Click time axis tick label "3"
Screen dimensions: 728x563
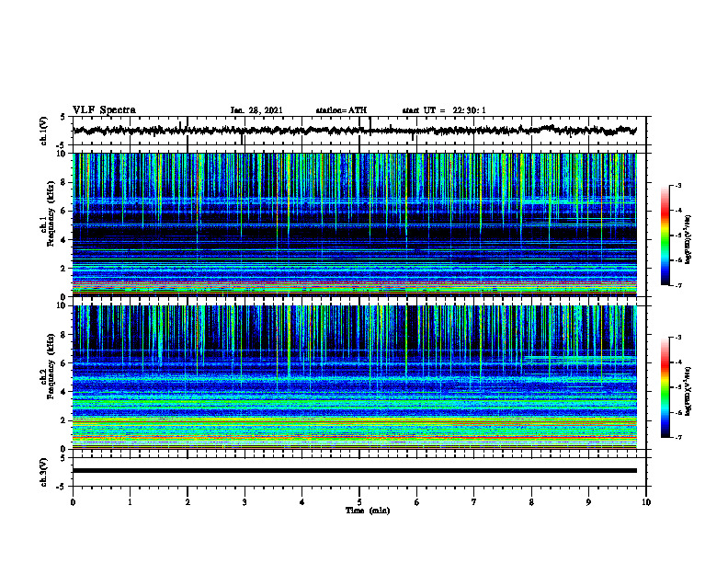tap(245, 502)
